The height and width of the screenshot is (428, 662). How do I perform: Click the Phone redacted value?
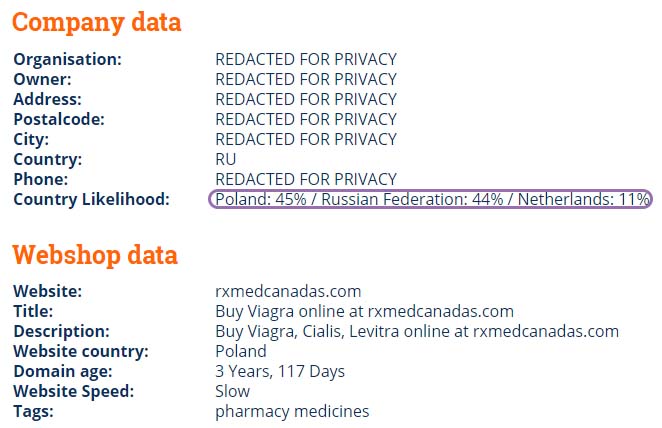coord(306,179)
